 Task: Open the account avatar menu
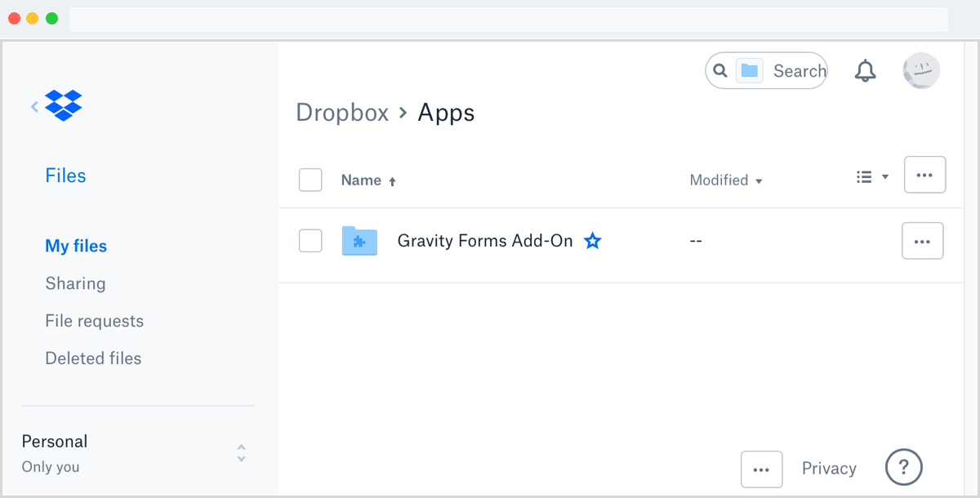click(x=921, y=71)
